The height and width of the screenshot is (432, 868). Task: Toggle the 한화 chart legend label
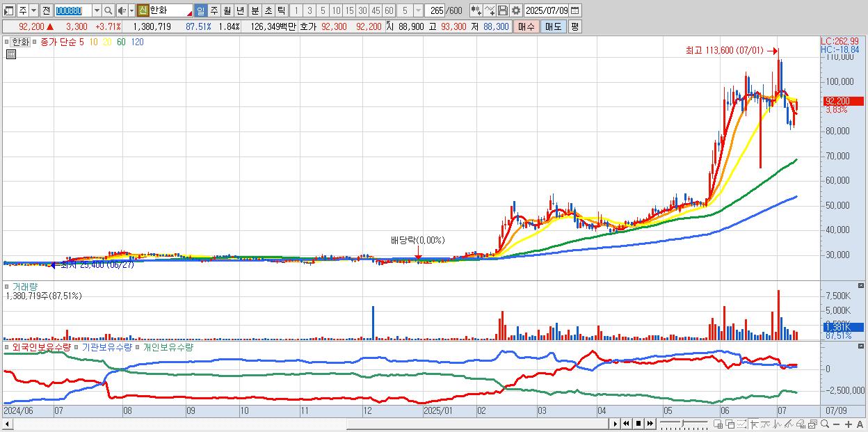pos(20,42)
